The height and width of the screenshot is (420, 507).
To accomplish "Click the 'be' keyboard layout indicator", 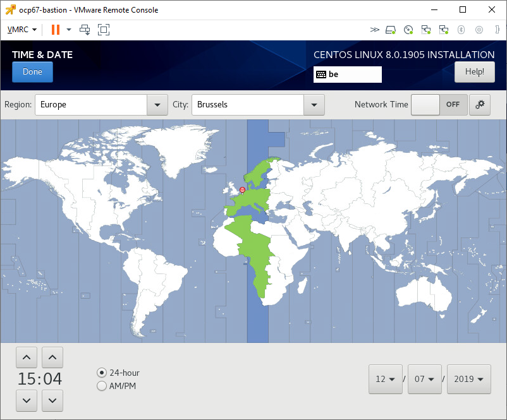I will (x=347, y=75).
